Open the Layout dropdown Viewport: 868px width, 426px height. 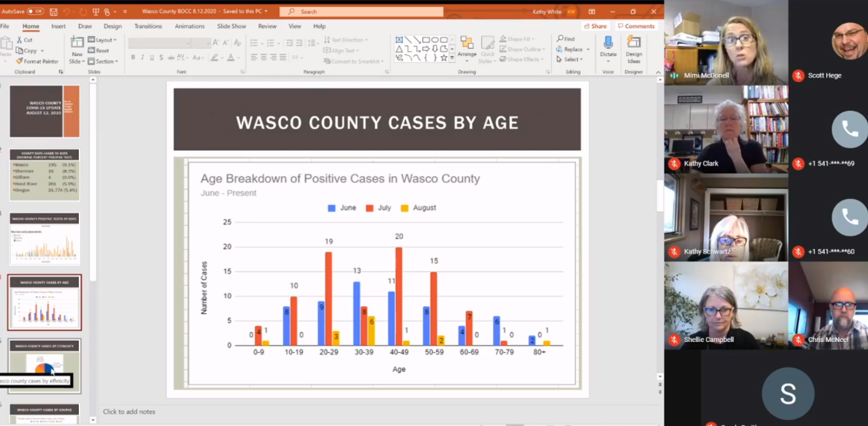click(104, 40)
